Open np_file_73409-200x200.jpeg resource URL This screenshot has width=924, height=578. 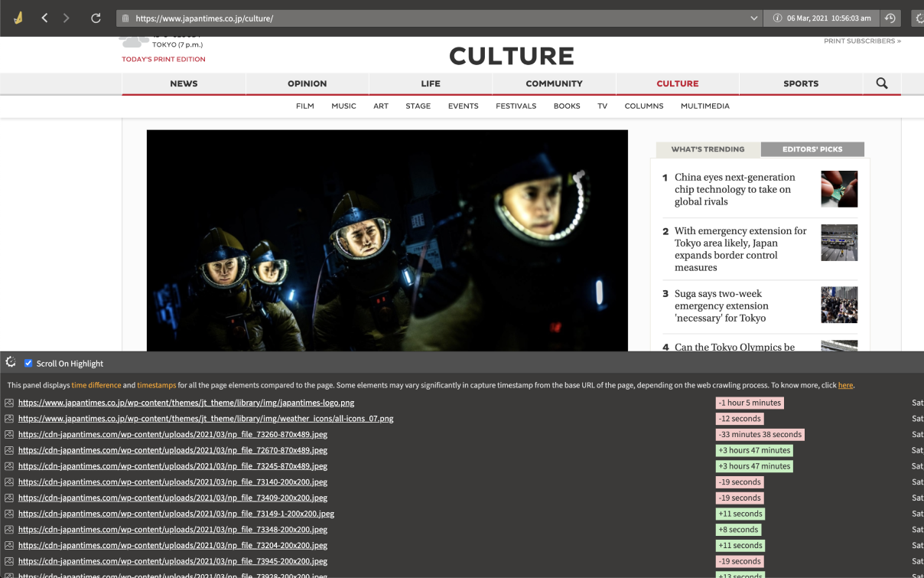tap(173, 498)
